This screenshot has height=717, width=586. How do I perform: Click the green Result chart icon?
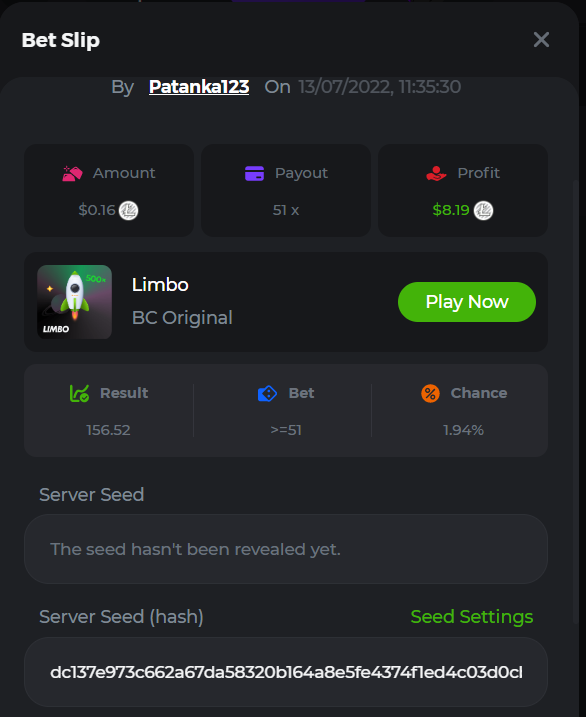pos(79,393)
